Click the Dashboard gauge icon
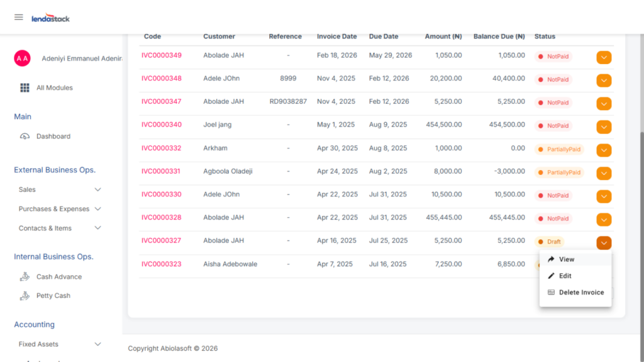Screen dimensions: 644x362 click(x=25, y=137)
